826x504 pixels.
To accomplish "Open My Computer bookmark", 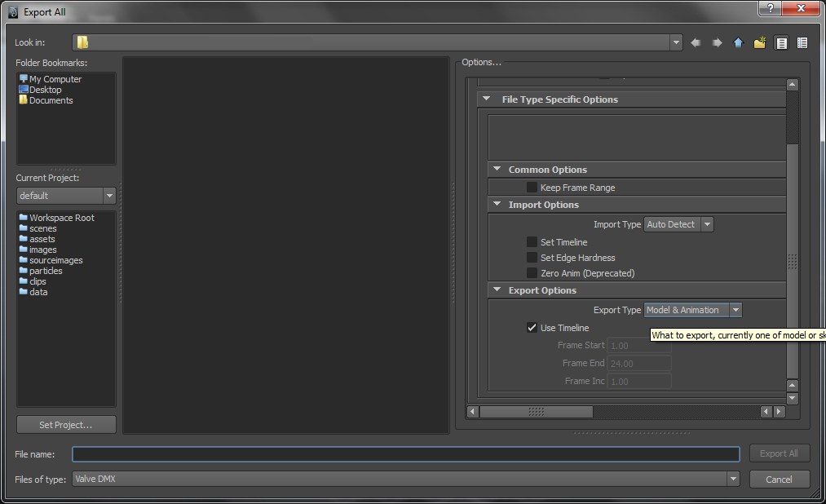I will 50,79.
